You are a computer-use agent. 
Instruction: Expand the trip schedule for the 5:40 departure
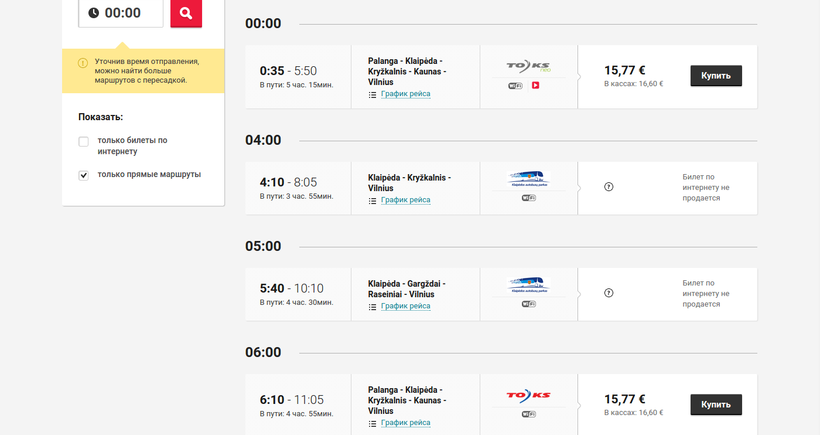pos(405,306)
